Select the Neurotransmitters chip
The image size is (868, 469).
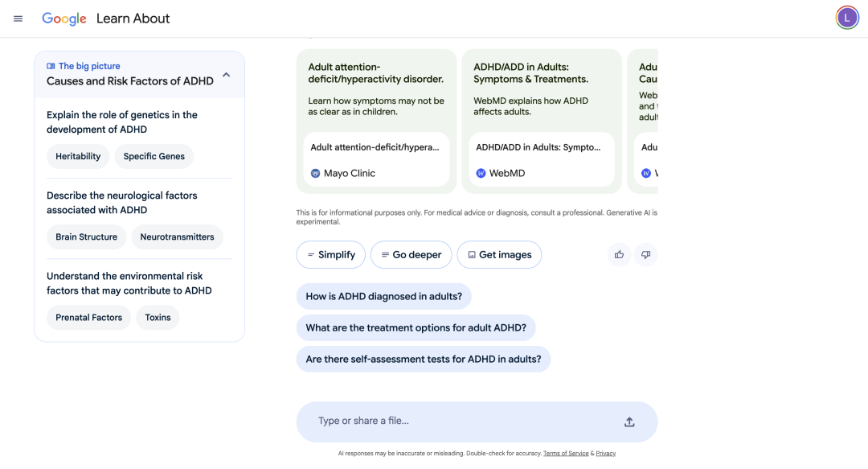click(177, 237)
